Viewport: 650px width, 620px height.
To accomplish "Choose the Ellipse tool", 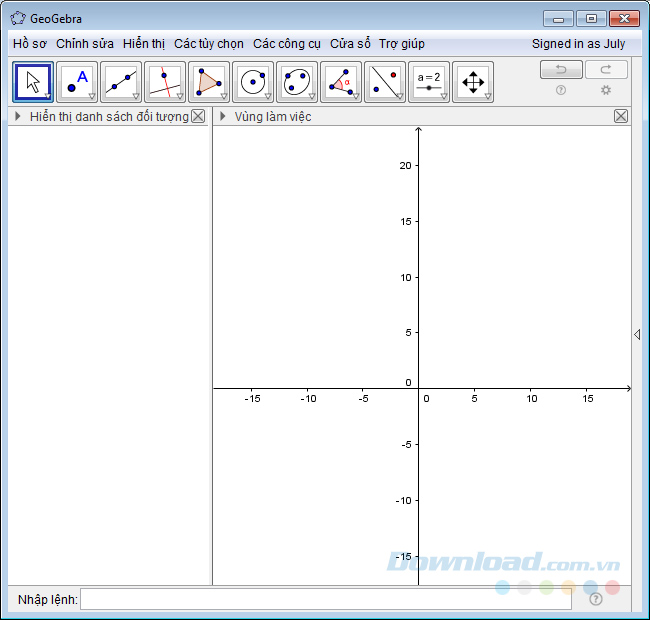I will tap(297, 82).
